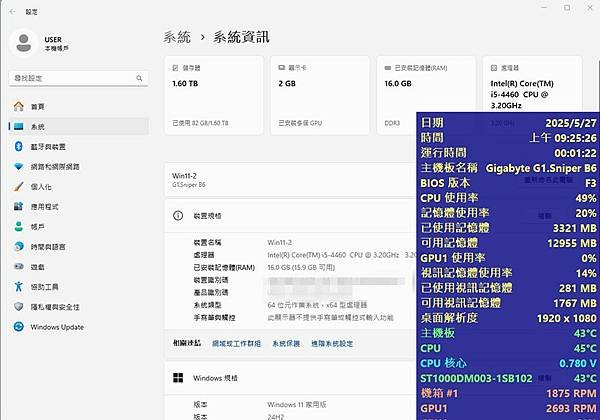Click the 日期 2025/5/27 overlay row
The image size is (600, 420).
point(508,123)
